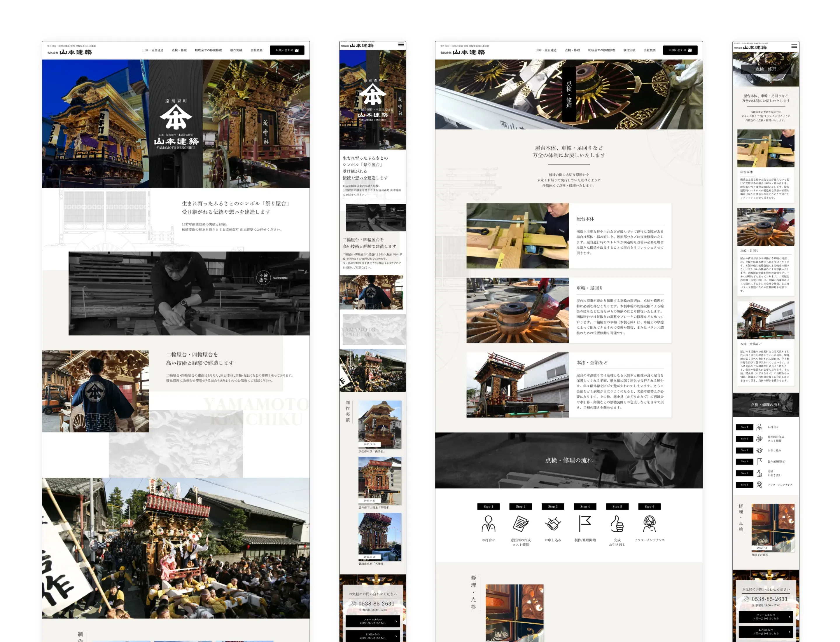Click the large headset operator icon under Step 6

(649, 524)
